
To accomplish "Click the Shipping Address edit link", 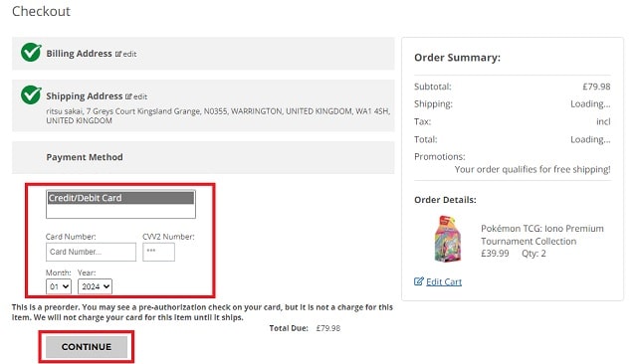I will (140, 96).
